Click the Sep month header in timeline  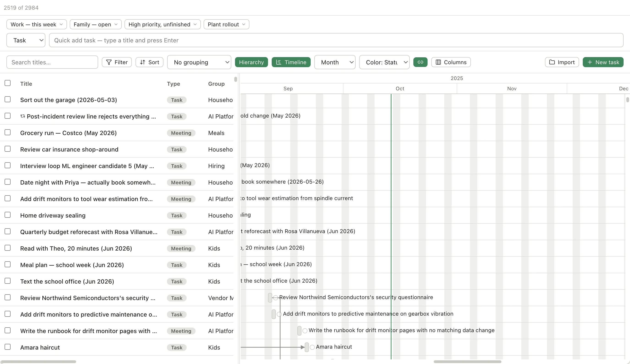[x=288, y=88]
